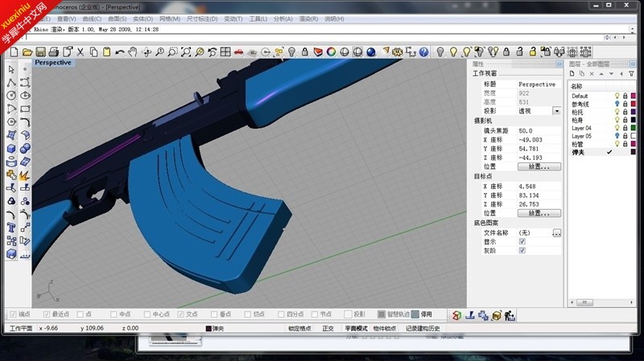This screenshot has width=644, height=361.
Task: Click the new layer icon in layers panel
Action: click(572, 74)
